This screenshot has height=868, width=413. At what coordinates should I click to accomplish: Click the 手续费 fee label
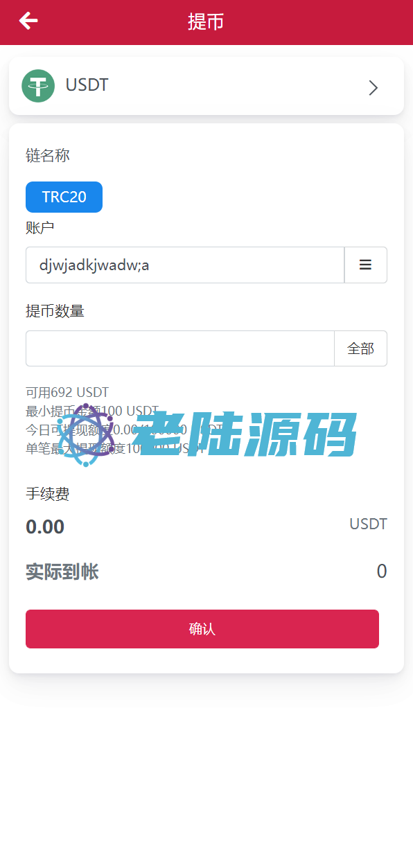[48, 494]
